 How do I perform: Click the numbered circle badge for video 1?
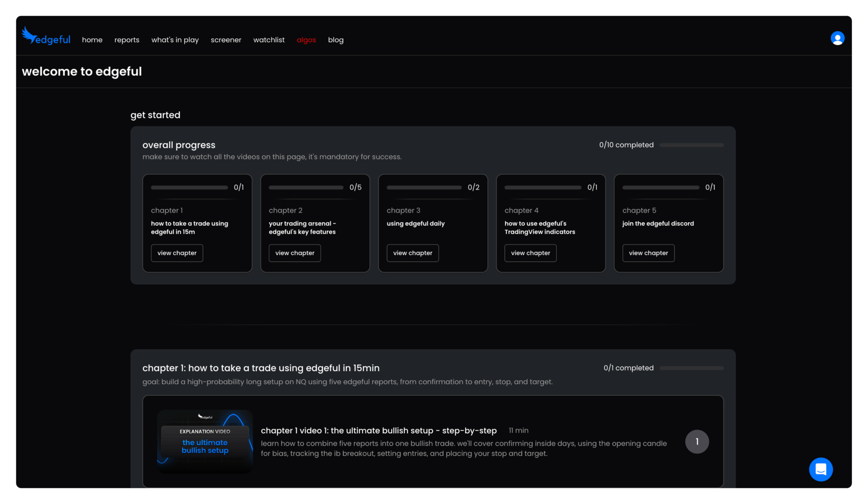(x=697, y=441)
